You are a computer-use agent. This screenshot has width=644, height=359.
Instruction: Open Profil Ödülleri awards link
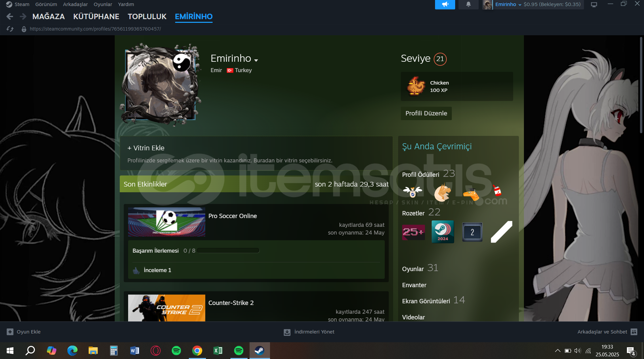click(428, 174)
